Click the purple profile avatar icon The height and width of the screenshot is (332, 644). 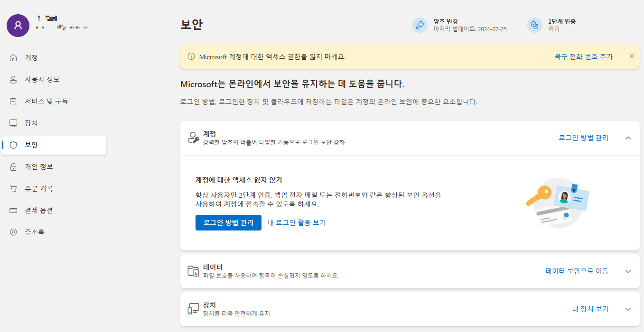click(x=18, y=25)
